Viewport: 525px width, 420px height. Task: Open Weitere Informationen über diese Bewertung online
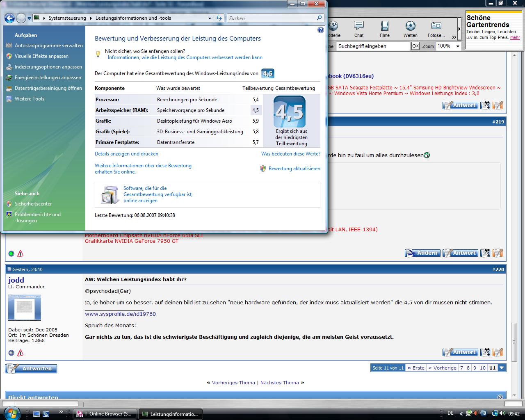coord(143,169)
